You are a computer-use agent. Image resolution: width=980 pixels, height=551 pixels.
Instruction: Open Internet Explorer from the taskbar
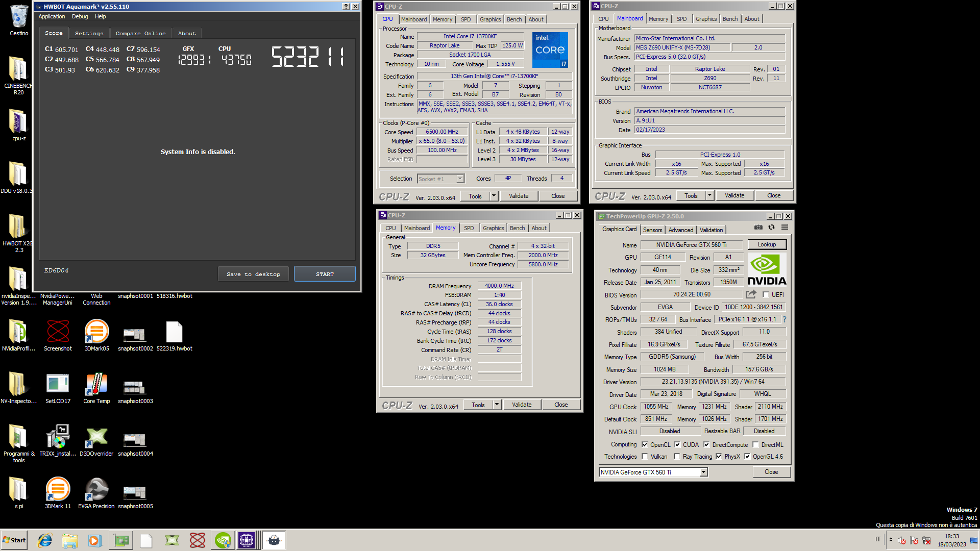(x=45, y=540)
